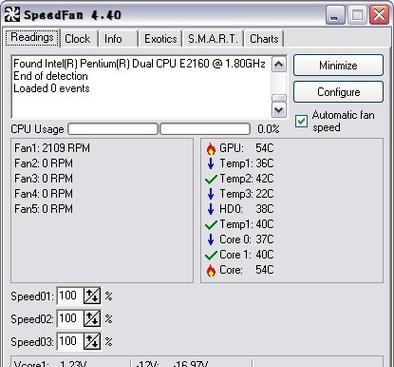Click the down arrow icon beside HD0 38C
Image resolution: width=394 pixels, height=367 pixels.
click(x=211, y=209)
